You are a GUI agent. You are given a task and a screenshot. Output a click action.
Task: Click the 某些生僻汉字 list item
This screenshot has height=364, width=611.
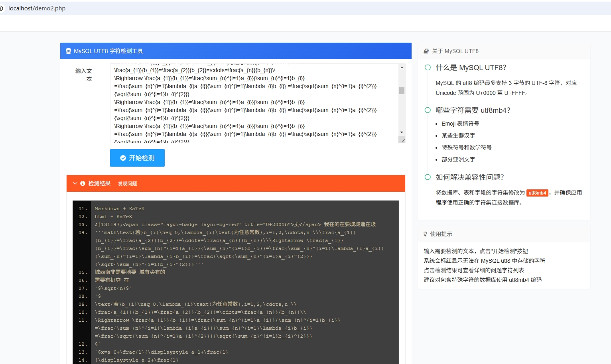point(458,136)
